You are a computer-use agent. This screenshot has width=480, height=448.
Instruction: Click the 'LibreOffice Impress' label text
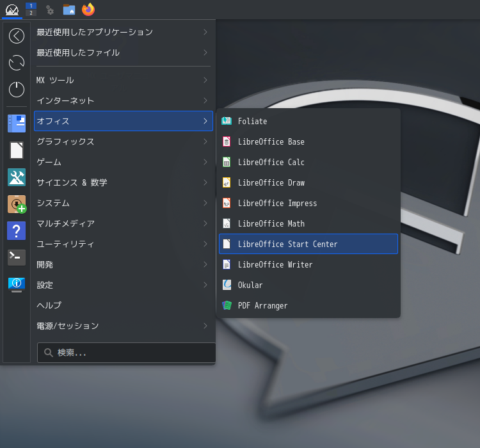coord(277,204)
